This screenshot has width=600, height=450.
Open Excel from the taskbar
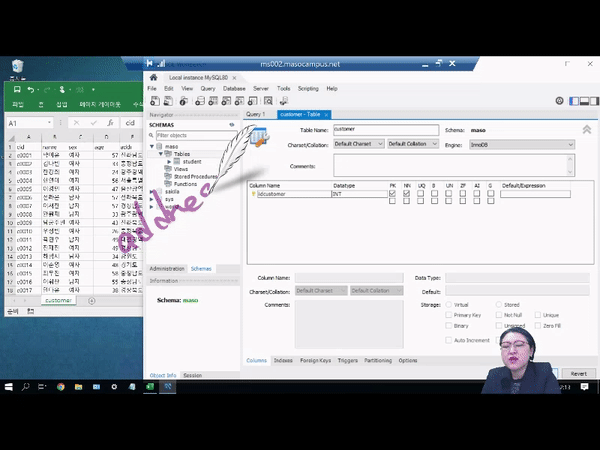pos(150,387)
